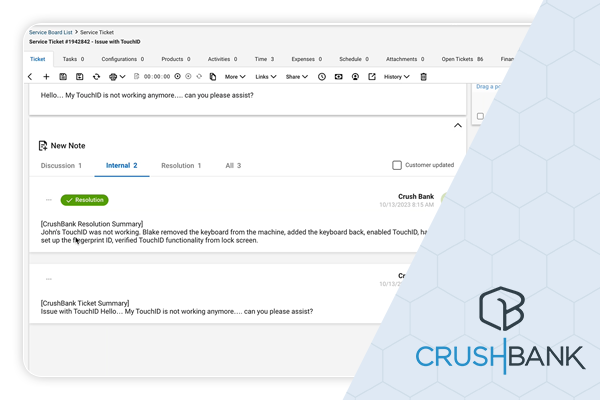Open the Activities tab
Viewport: 600px width, 400px height.
point(223,59)
